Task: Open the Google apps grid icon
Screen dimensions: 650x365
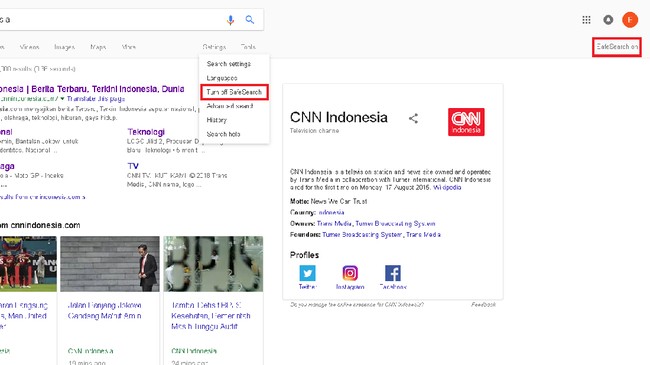Action: 586,19
